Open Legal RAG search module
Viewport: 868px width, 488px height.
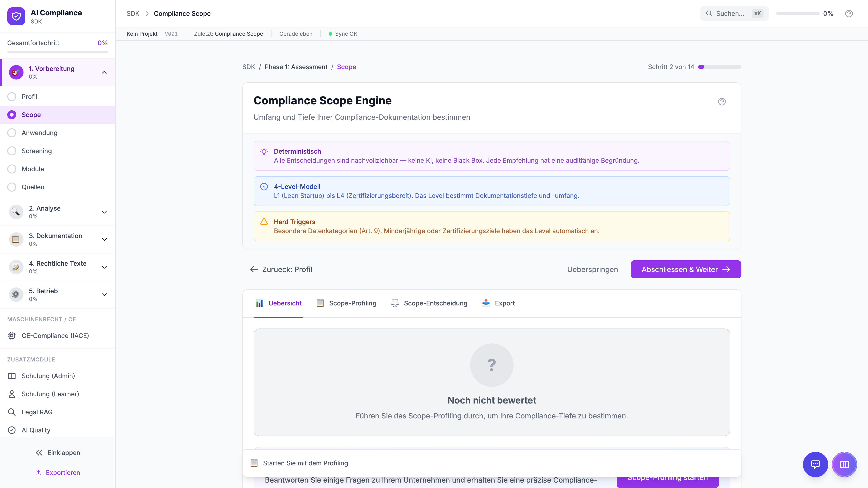pos(37,412)
